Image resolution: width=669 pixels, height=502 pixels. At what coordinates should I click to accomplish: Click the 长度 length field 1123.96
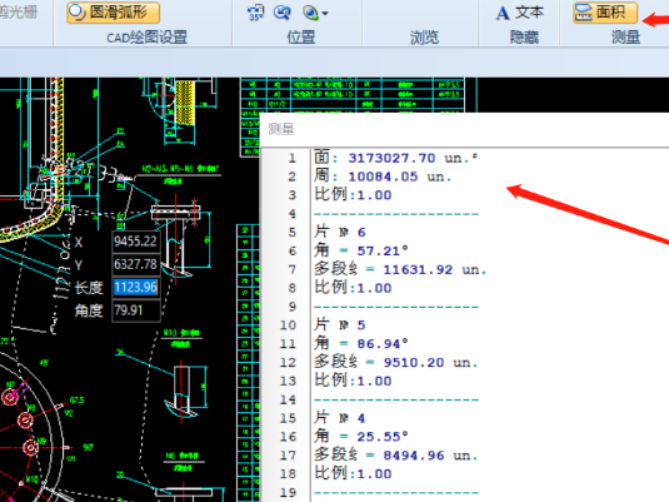tap(136, 287)
